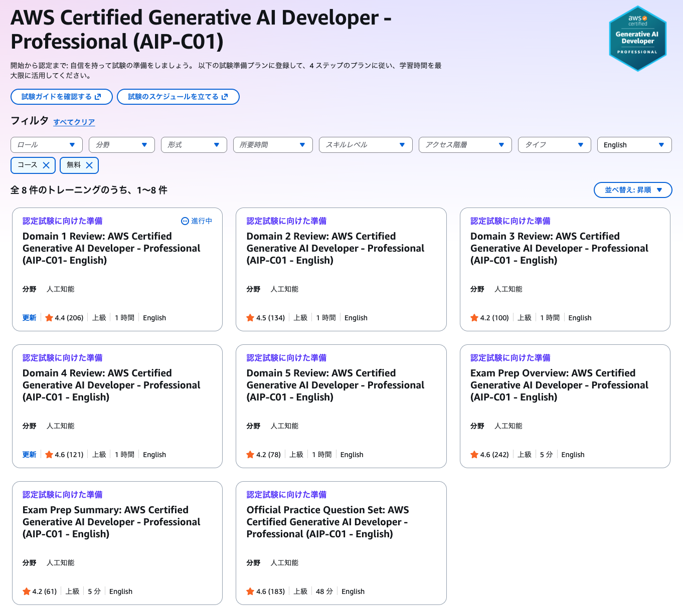Click 5 分 duration on Exam Prep Summary card
This screenshot has width=683, height=616.
tap(94, 591)
